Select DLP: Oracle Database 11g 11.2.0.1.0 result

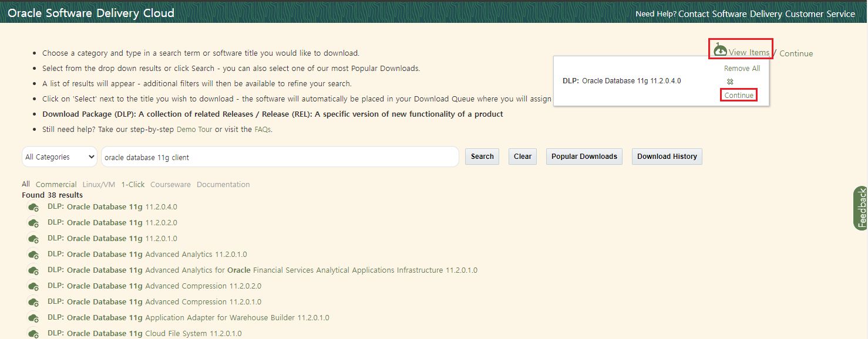112,239
